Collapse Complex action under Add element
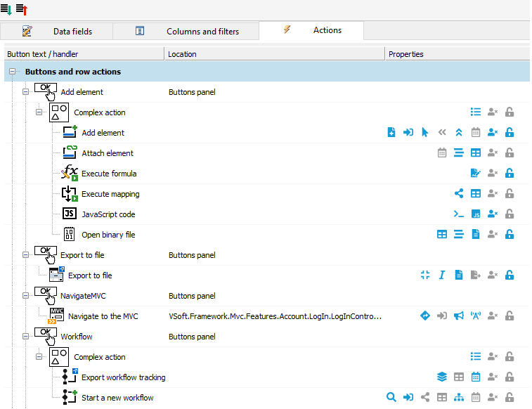The height and width of the screenshot is (409, 532). 39,112
